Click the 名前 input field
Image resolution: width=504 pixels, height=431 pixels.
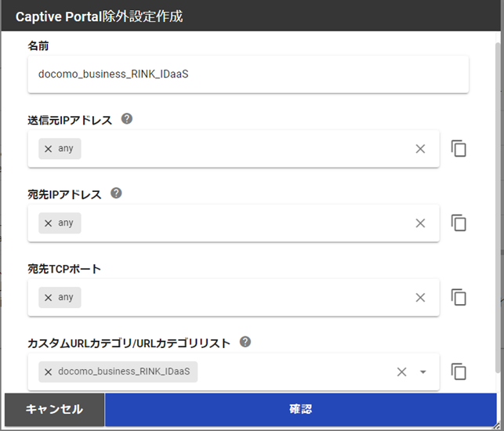click(248, 74)
